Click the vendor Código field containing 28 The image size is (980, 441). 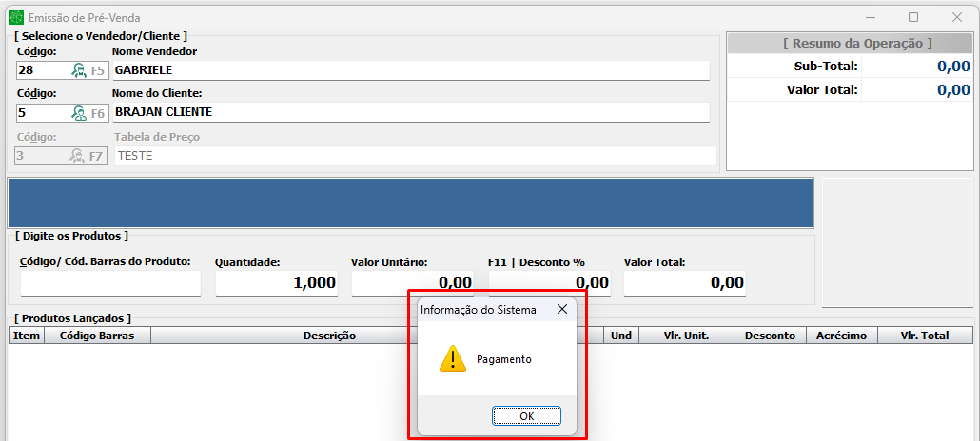pyautogui.click(x=42, y=70)
